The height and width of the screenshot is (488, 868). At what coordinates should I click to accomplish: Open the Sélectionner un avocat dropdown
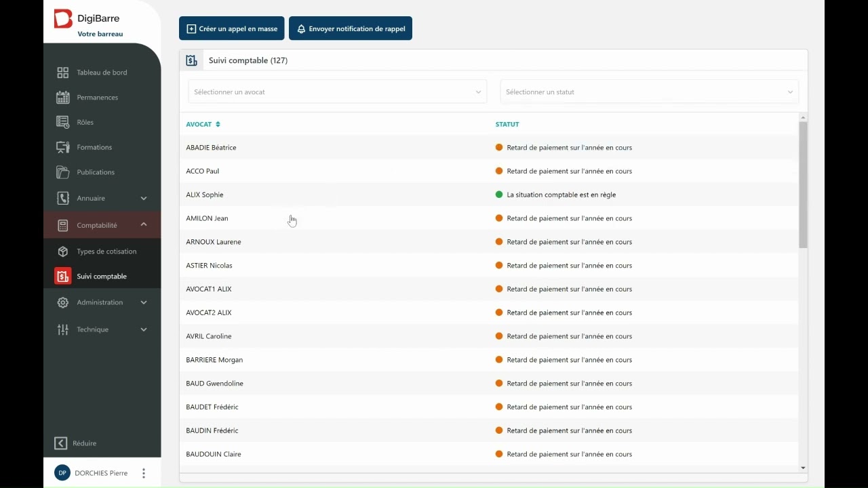(x=338, y=92)
